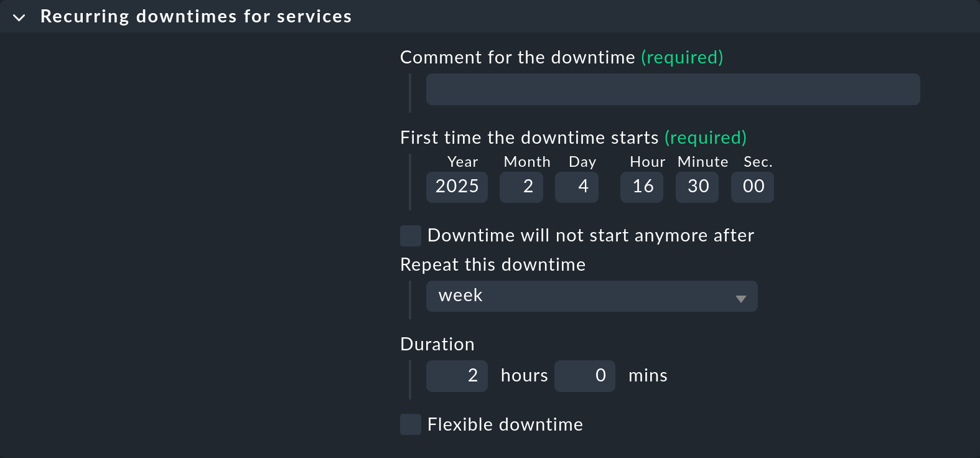Screen dimensions: 980x458
Task: Select the duration hours field showing 2
Action: 457,376
